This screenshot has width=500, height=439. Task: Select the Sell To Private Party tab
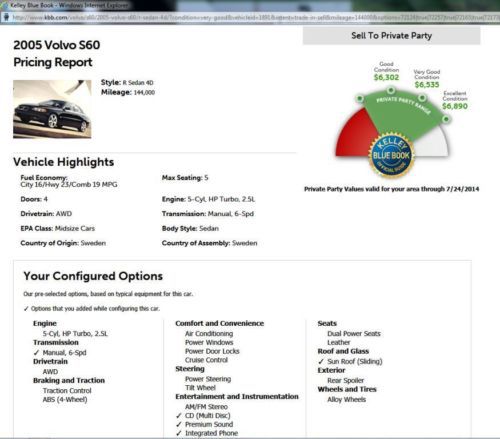(x=391, y=36)
